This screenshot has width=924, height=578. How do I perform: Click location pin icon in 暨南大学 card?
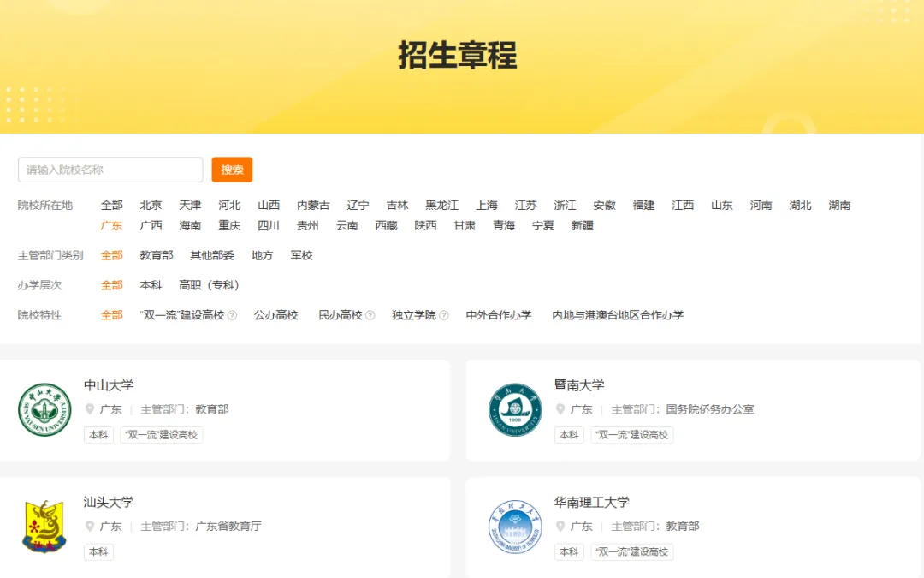pos(560,408)
